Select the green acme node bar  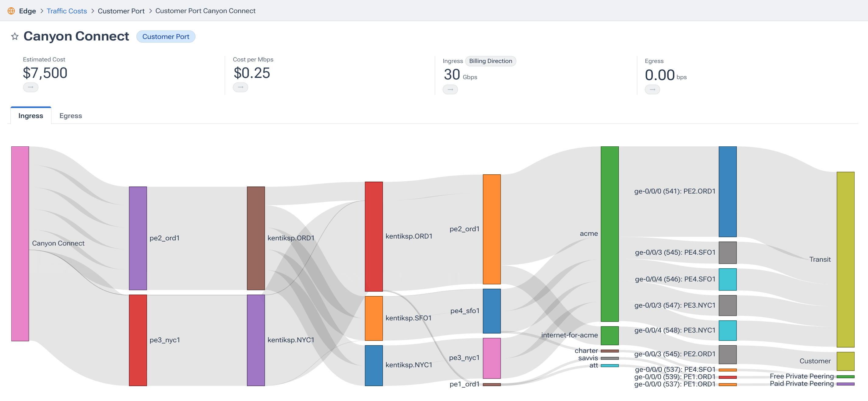coord(609,234)
